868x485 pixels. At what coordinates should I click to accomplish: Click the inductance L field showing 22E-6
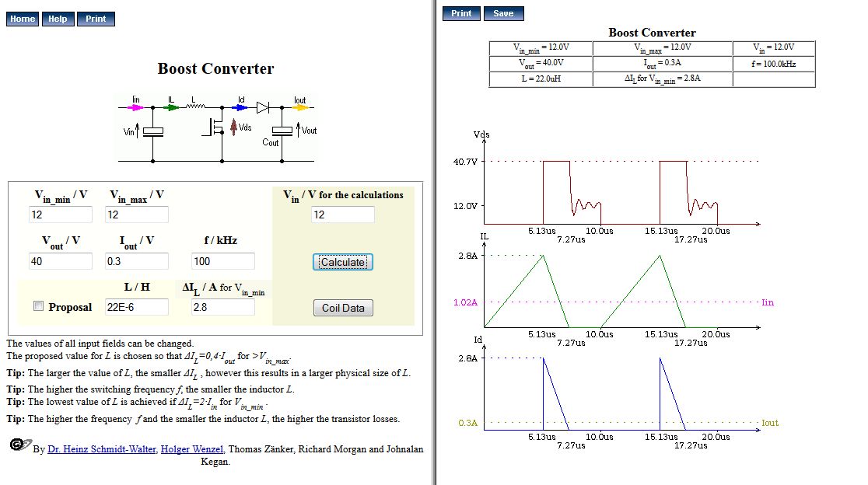137,307
